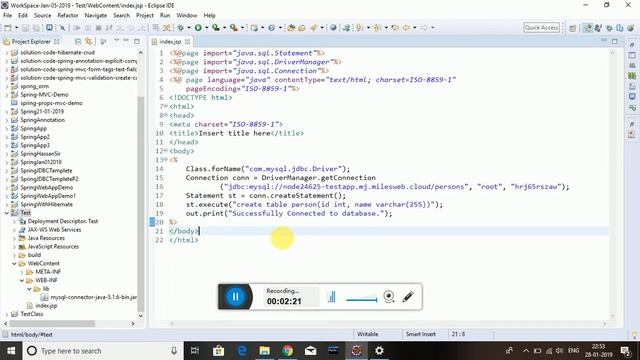Viewport: 640px width, 360px height.
Task: Collapse the Test project node
Action: (x=7, y=213)
